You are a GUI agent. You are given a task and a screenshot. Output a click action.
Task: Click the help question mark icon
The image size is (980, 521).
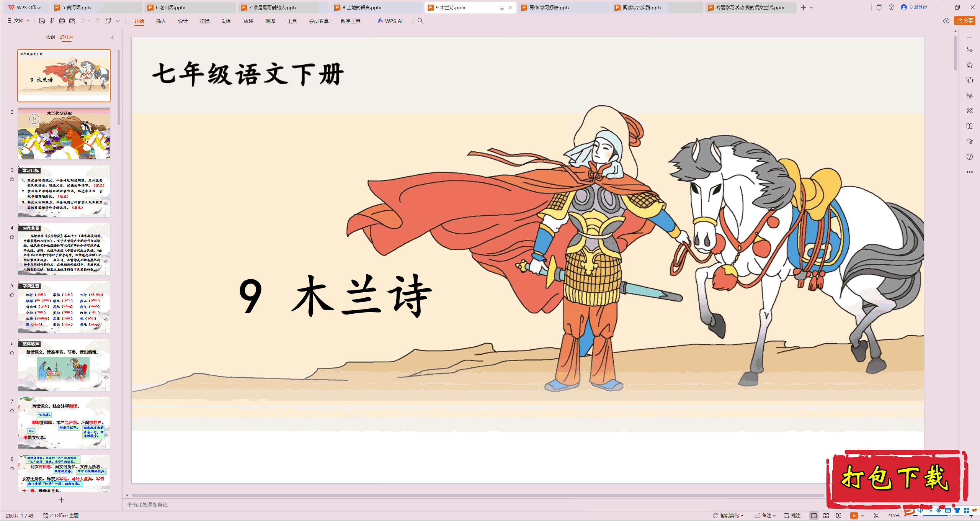970,157
